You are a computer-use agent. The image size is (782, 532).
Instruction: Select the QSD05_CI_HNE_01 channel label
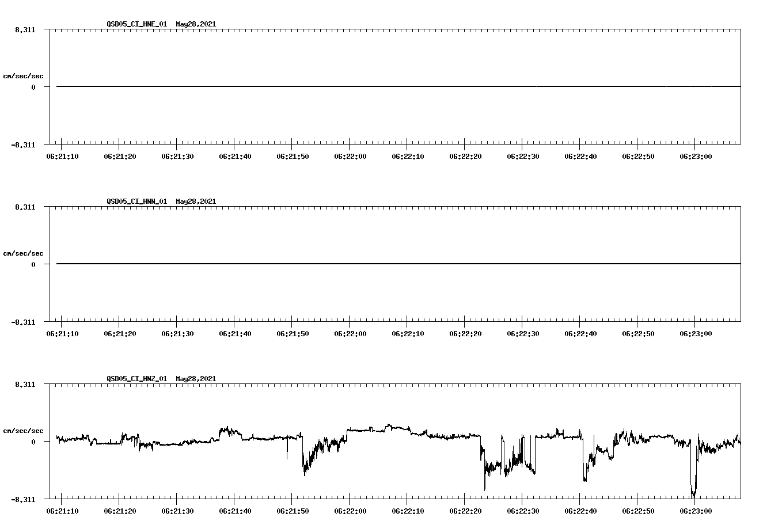click(135, 25)
